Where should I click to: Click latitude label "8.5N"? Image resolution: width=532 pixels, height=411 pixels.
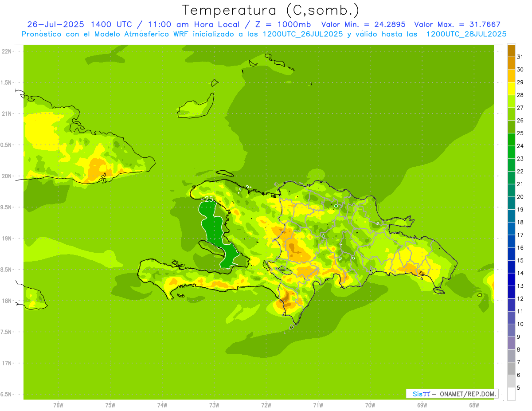6,270
